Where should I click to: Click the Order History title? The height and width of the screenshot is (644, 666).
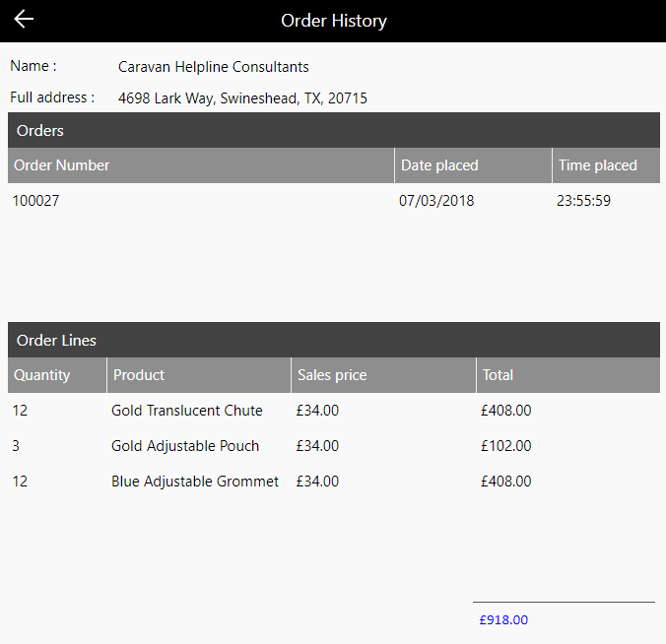point(334,21)
